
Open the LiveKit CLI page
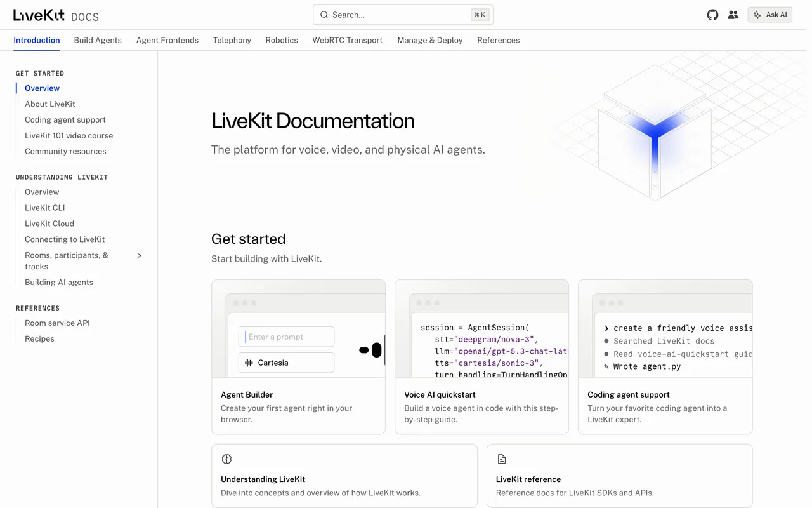[45, 208]
